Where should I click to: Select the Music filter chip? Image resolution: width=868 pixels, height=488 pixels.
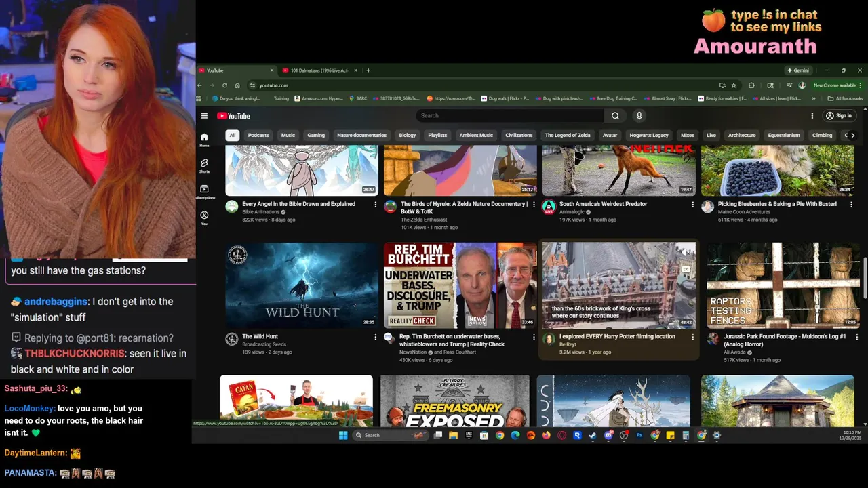click(288, 135)
